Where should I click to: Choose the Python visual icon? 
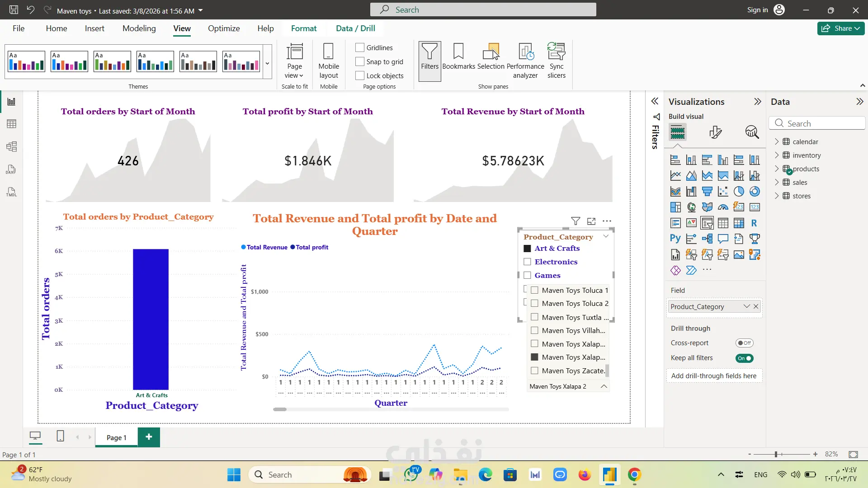(675, 239)
